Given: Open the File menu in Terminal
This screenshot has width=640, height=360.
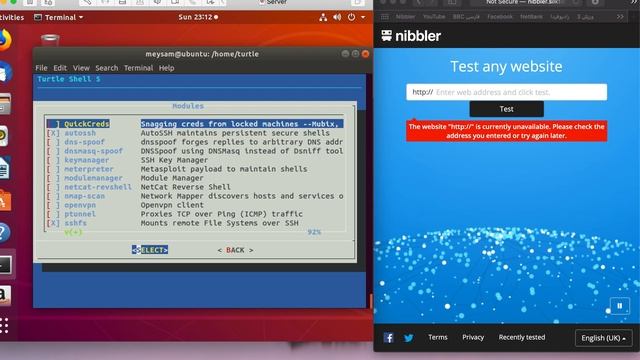Looking at the screenshot, I should [x=41, y=68].
